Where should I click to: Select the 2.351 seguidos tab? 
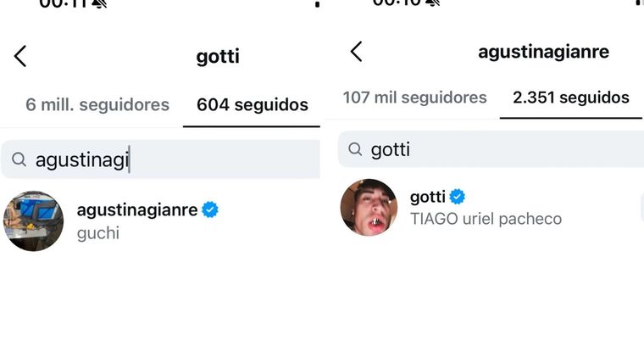click(x=570, y=98)
